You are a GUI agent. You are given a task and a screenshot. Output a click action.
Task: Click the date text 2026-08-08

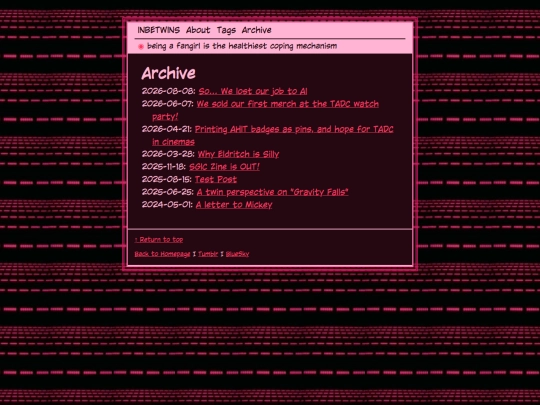coord(168,91)
